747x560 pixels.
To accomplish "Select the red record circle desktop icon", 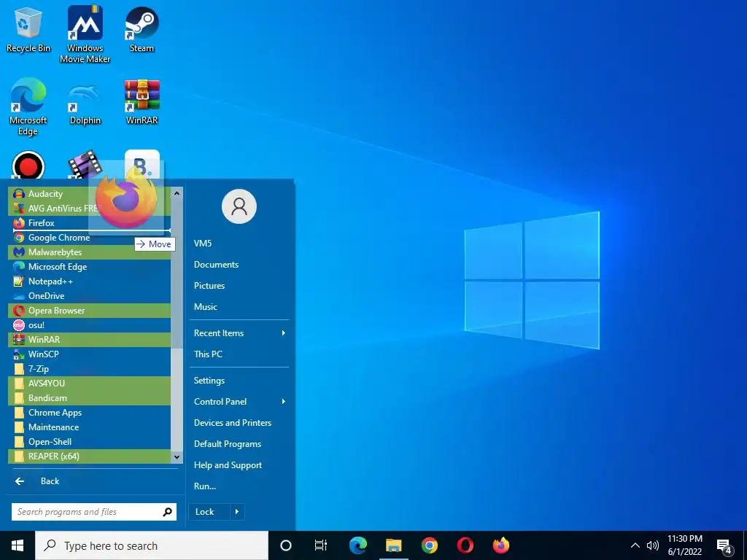I will tap(28, 166).
